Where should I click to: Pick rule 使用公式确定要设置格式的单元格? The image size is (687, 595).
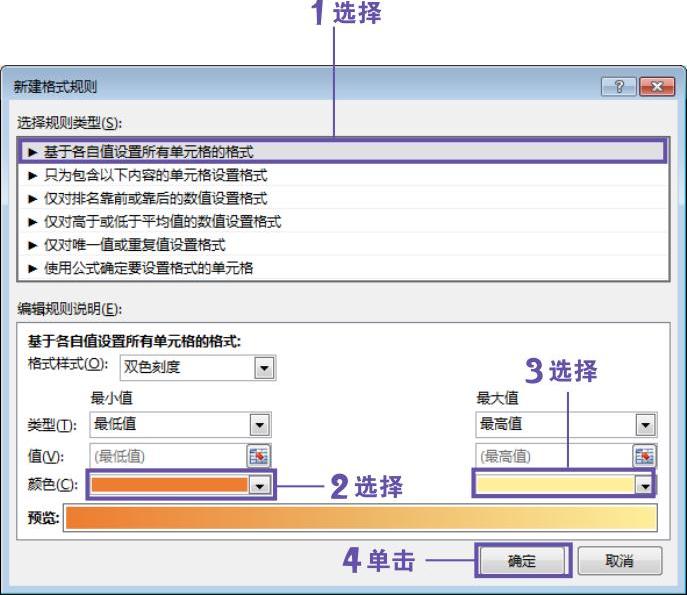pyautogui.click(x=148, y=267)
